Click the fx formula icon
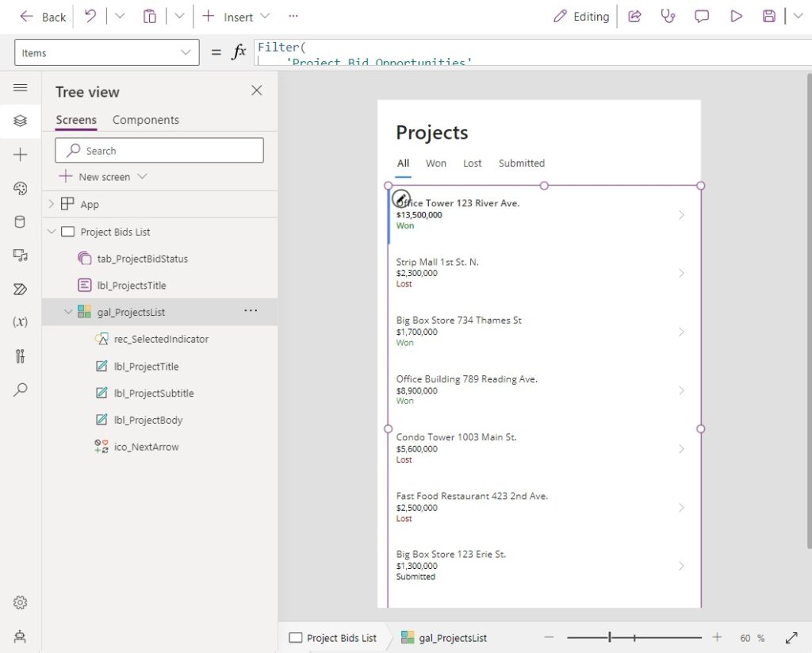The width and height of the screenshot is (812, 653). coord(238,52)
